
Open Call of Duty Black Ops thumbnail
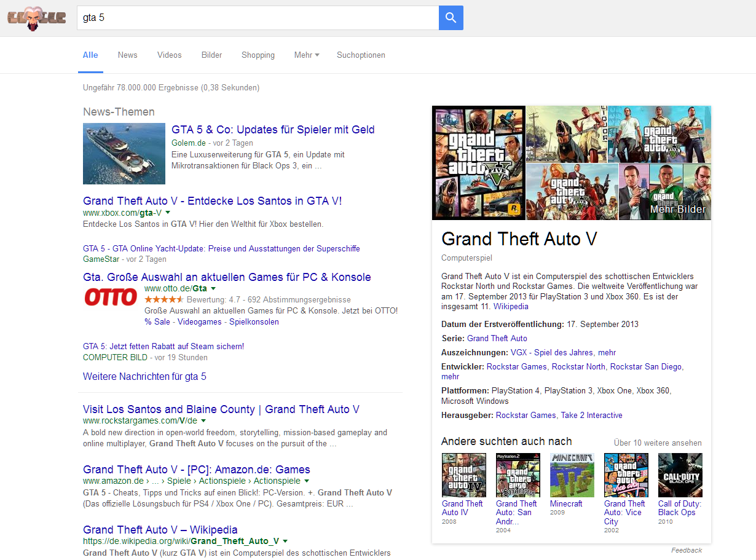click(x=680, y=475)
